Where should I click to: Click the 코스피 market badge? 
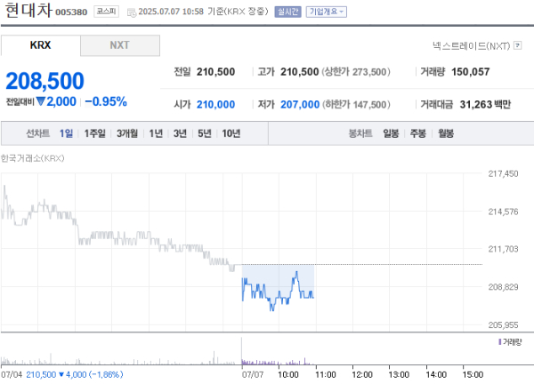(106, 12)
